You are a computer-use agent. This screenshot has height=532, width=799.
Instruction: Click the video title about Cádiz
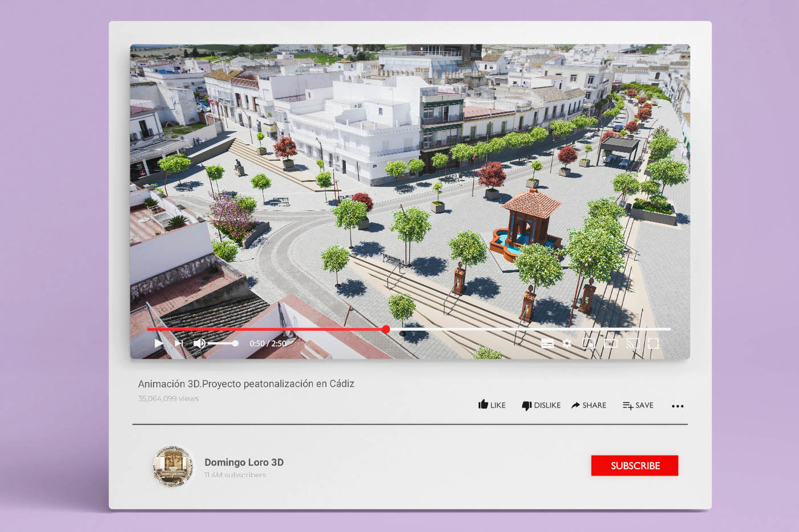pyautogui.click(x=246, y=384)
